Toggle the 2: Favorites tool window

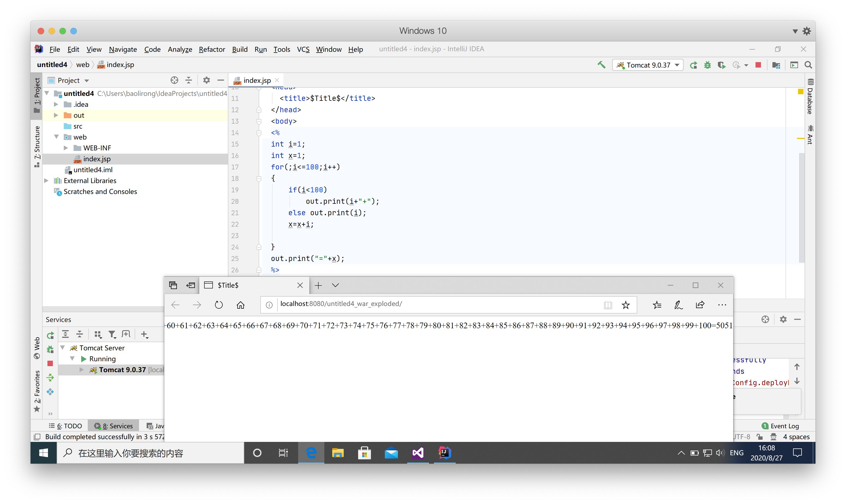[x=37, y=391]
